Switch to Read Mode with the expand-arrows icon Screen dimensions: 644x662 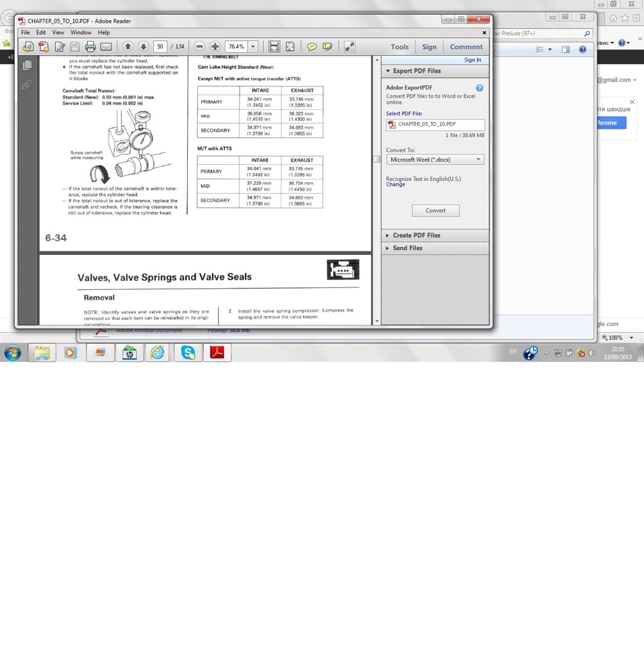coord(350,46)
